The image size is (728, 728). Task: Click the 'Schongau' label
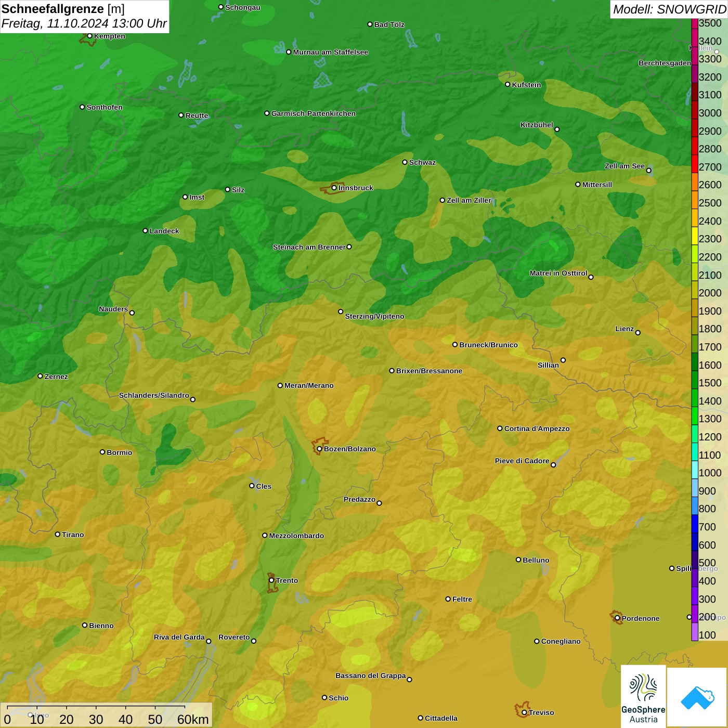pos(242,7)
